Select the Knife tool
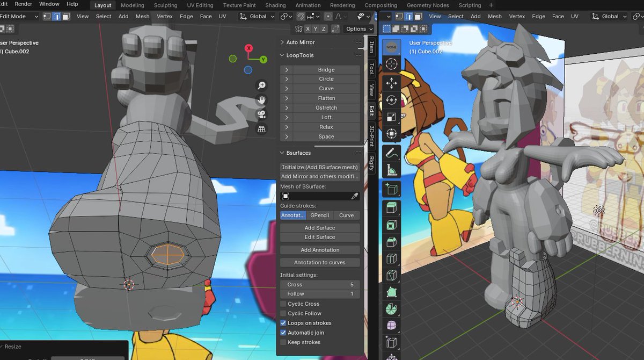Screen dimensions: 644x360 [x=391, y=276]
